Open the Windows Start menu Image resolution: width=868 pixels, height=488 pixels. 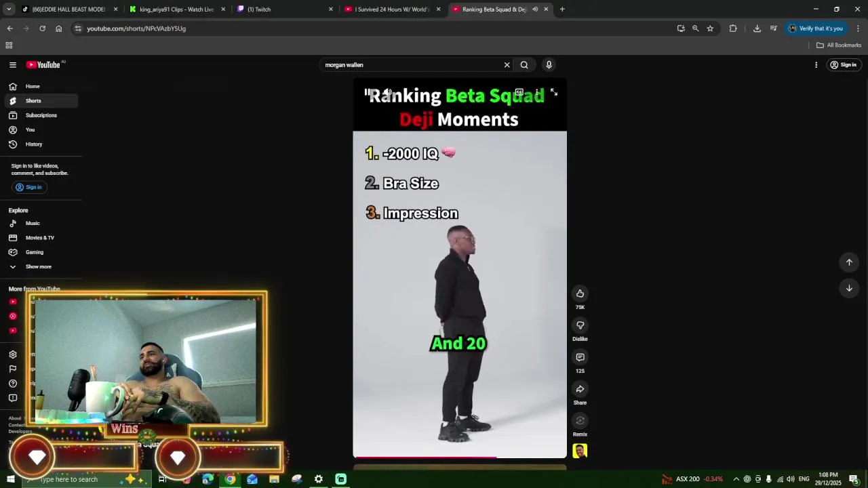tap(10, 479)
